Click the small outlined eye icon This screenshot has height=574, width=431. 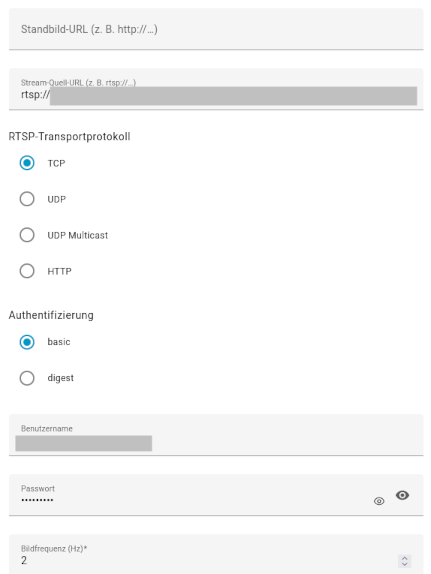[x=379, y=501]
